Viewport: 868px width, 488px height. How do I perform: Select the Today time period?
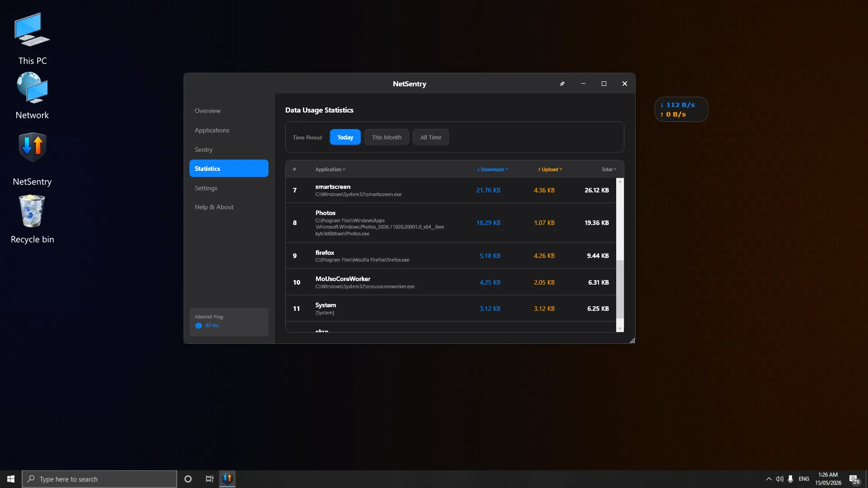345,137
